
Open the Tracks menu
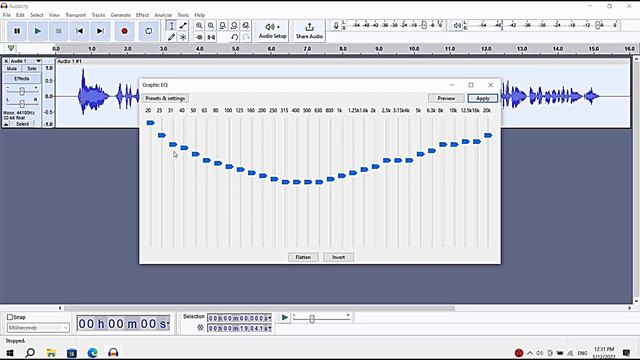click(x=98, y=15)
